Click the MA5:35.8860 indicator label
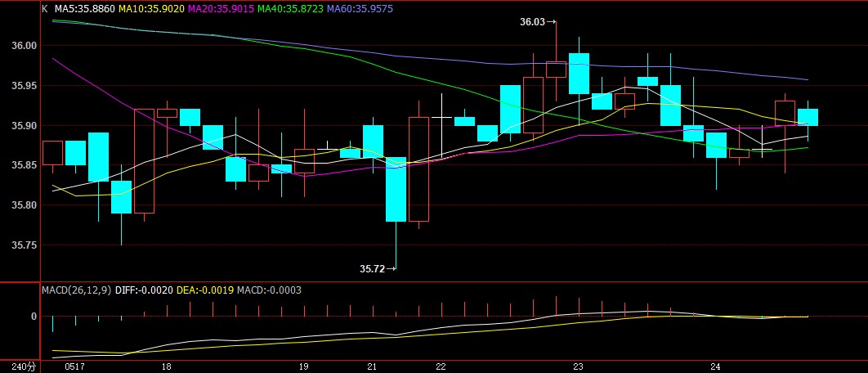 [x=84, y=9]
